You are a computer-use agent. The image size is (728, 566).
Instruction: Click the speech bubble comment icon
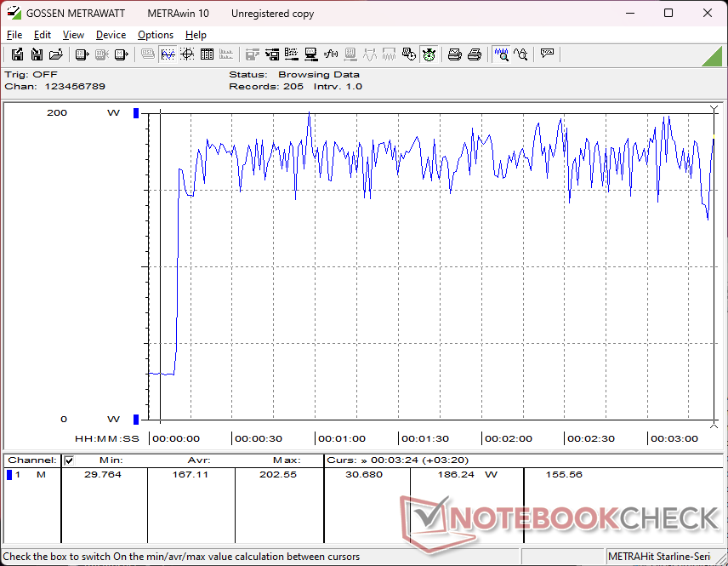pos(547,54)
